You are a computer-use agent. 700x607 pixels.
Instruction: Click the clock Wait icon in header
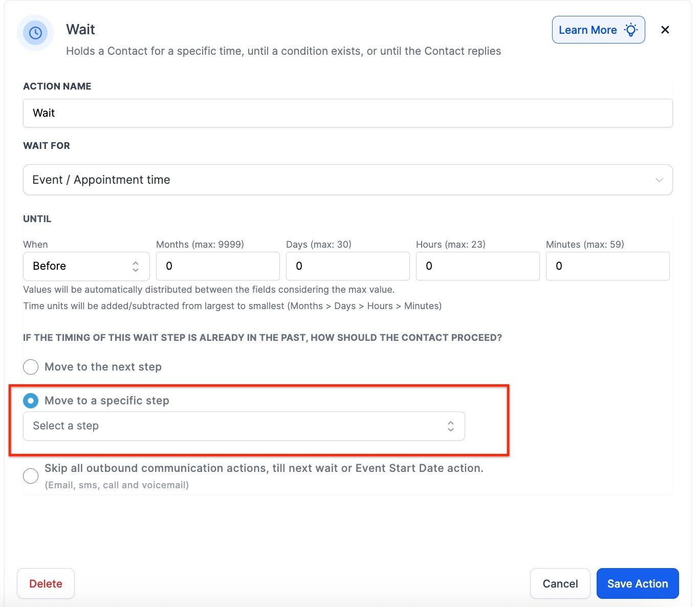click(x=35, y=33)
